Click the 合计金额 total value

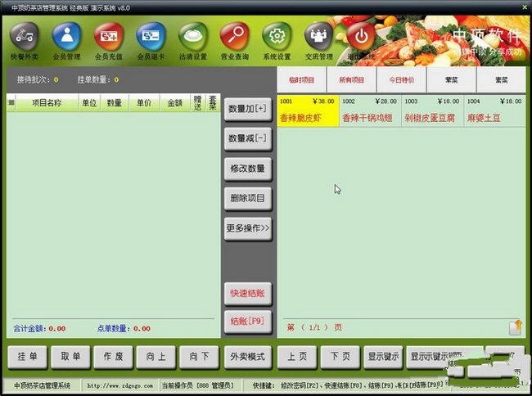pos(57,329)
